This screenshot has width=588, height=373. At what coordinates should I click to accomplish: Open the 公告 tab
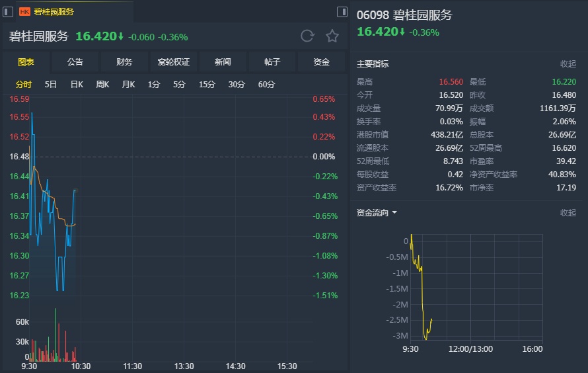point(75,62)
